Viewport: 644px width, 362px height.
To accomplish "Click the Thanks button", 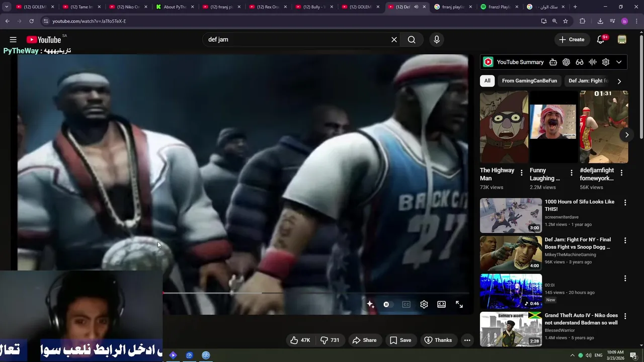I will pos(438,340).
